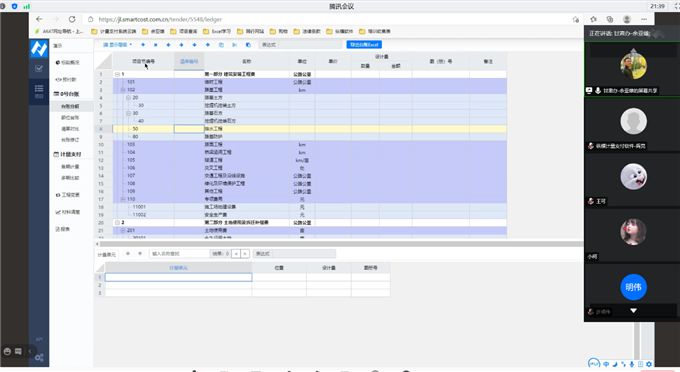Click the search-by-name input in the lower panel

179,254
